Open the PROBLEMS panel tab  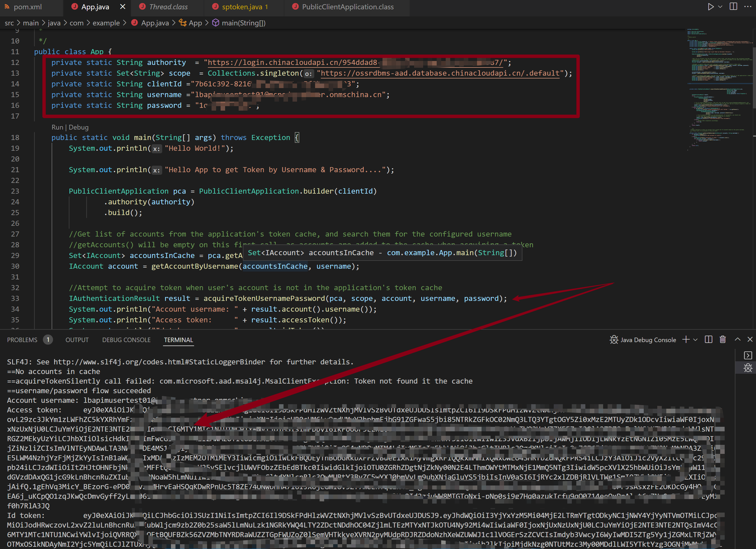pos(22,340)
